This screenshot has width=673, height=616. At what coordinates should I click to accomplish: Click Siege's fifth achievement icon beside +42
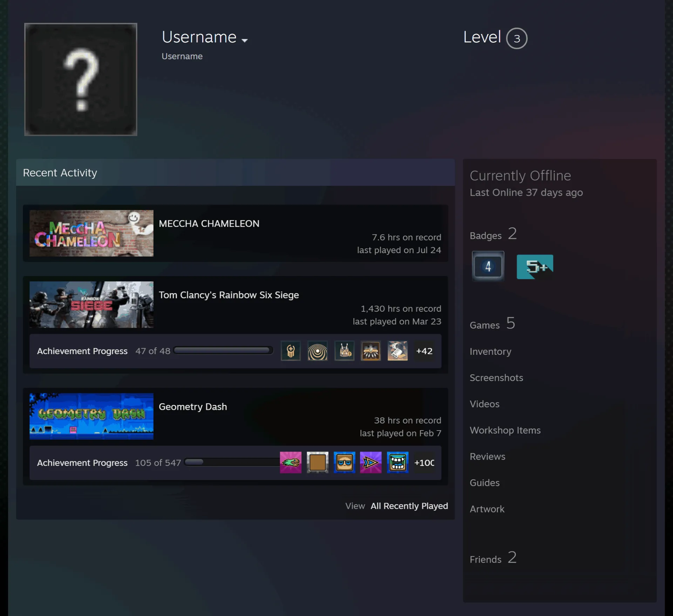pos(397,351)
